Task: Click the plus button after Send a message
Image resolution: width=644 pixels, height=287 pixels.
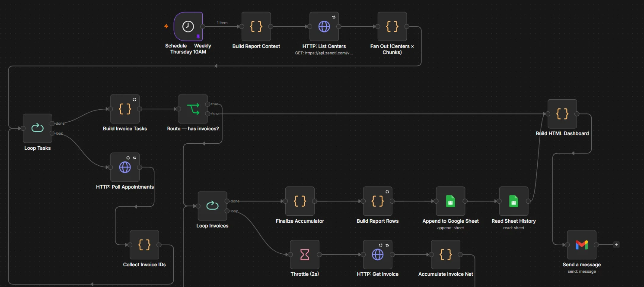Action: [616, 245]
